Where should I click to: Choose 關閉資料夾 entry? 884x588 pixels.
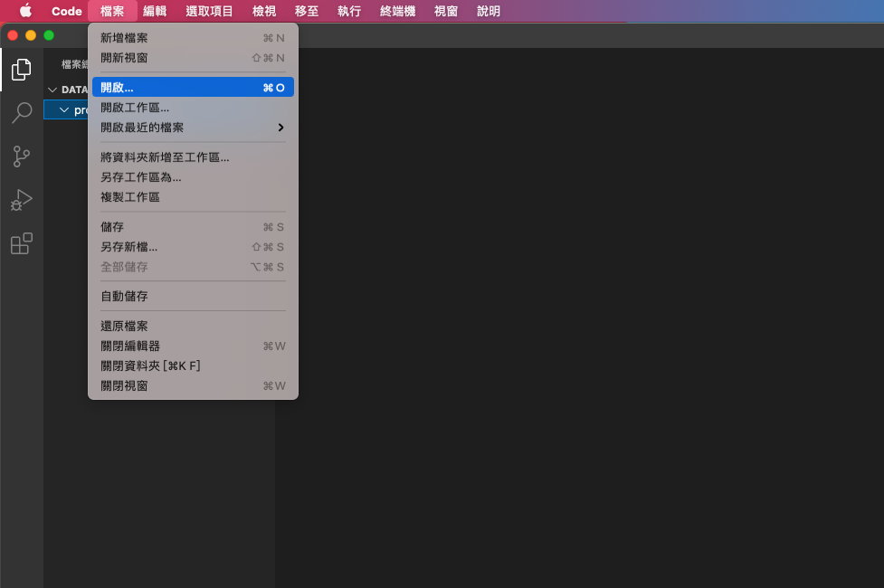pyautogui.click(x=193, y=365)
